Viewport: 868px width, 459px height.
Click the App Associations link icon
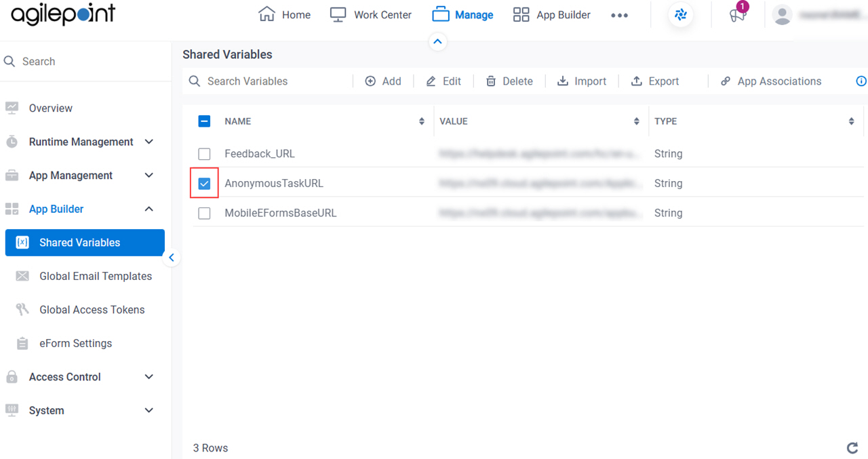[726, 81]
